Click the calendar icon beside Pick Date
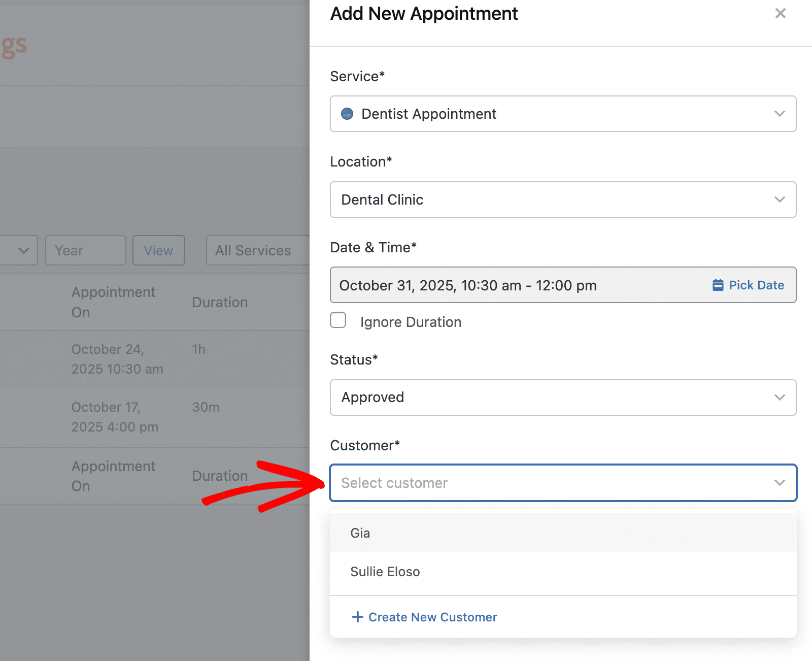The image size is (812, 661). pos(718,285)
